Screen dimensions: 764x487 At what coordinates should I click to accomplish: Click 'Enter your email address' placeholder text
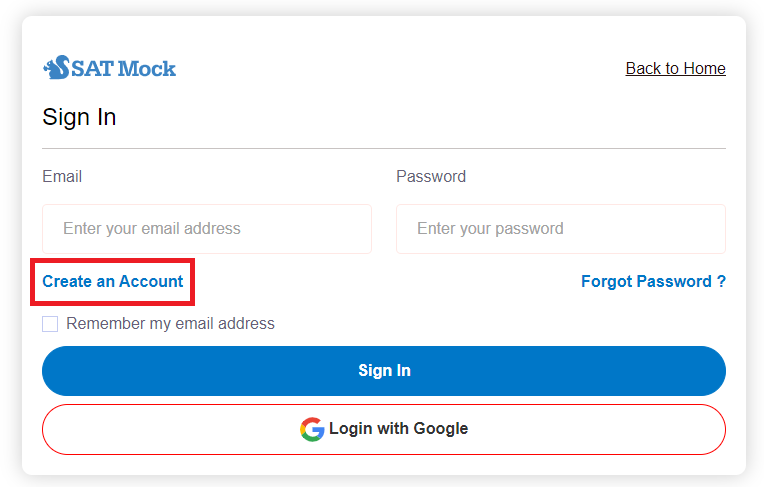coord(152,229)
